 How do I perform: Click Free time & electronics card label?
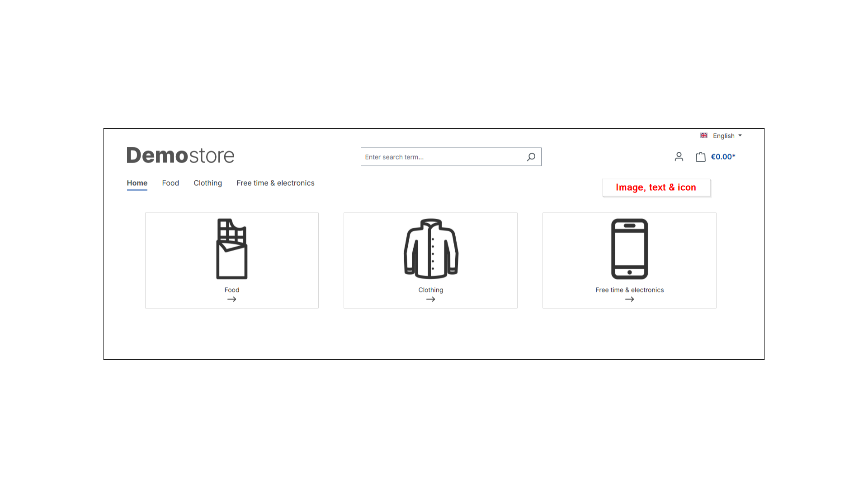point(630,290)
